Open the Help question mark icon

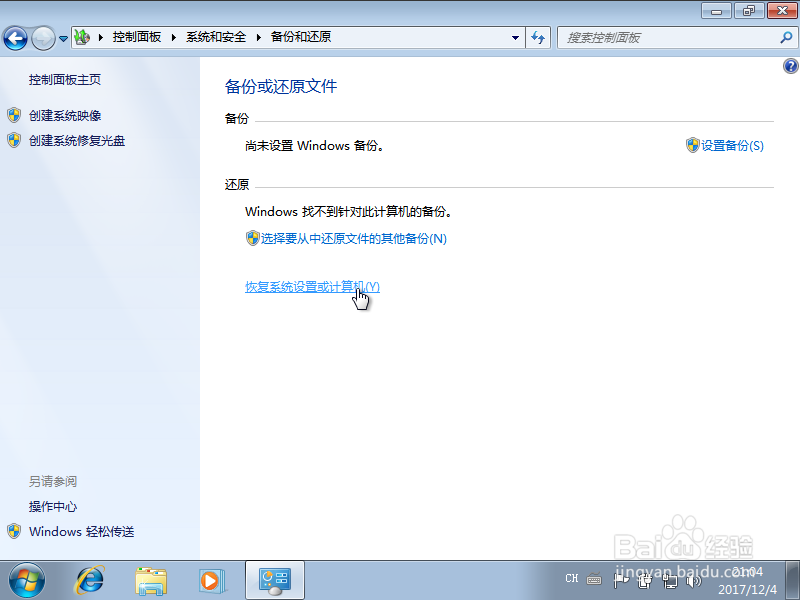click(790, 65)
